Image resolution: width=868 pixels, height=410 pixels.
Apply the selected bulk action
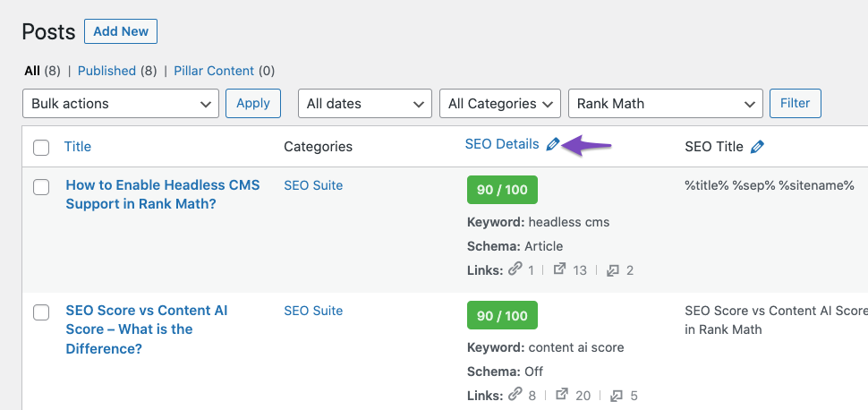[253, 104]
